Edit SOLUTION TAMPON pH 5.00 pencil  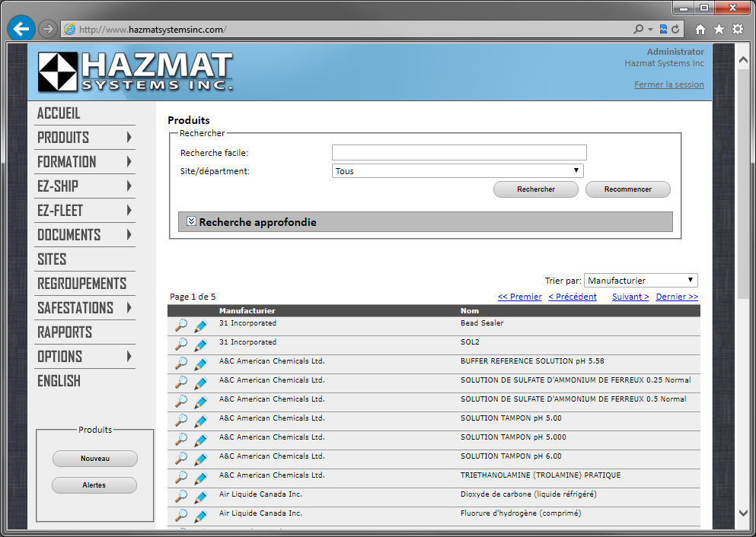coord(200,421)
